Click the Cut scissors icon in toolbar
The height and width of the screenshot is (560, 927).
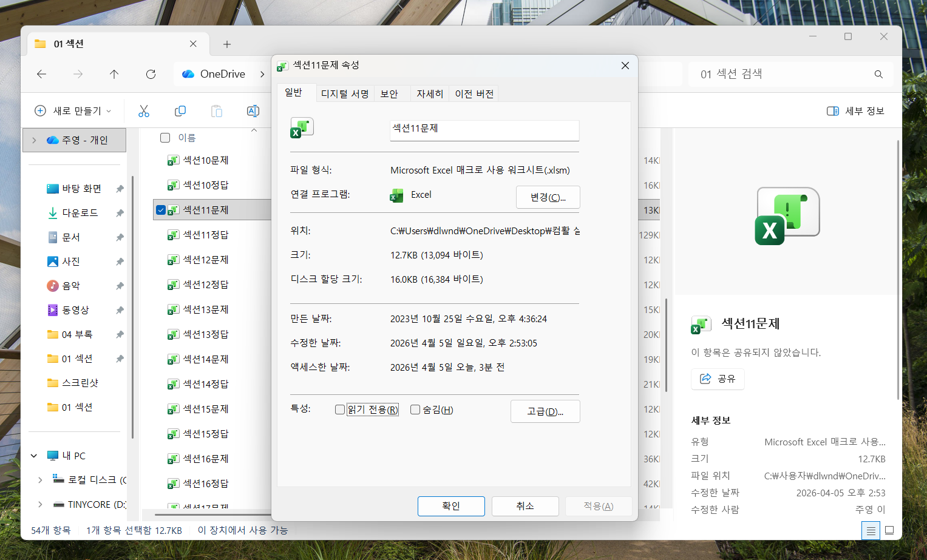coord(144,111)
